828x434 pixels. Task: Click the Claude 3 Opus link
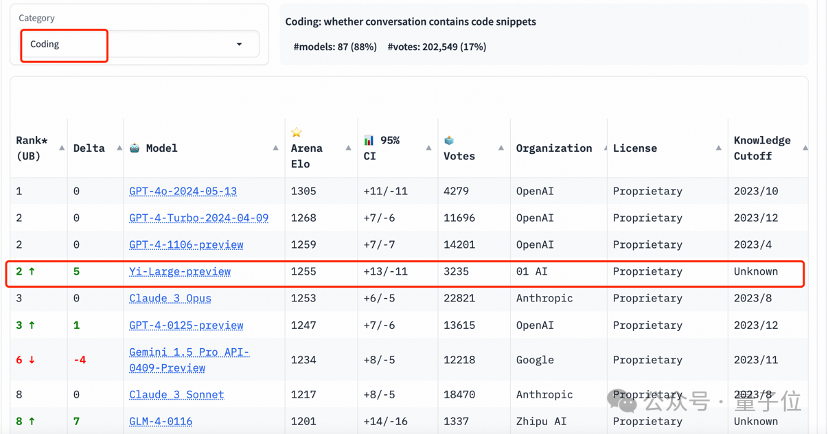[x=170, y=299]
